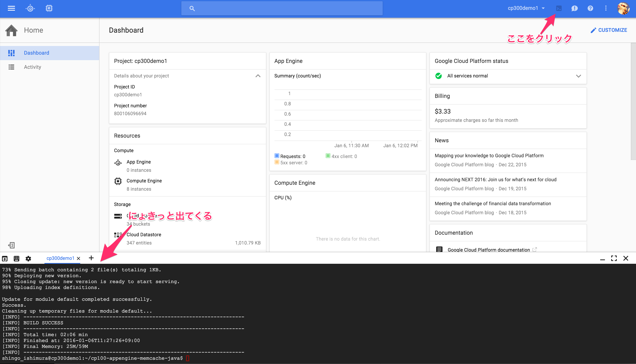Open the hamburger navigation menu
The image size is (636, 364).
[x=11, y=8]
